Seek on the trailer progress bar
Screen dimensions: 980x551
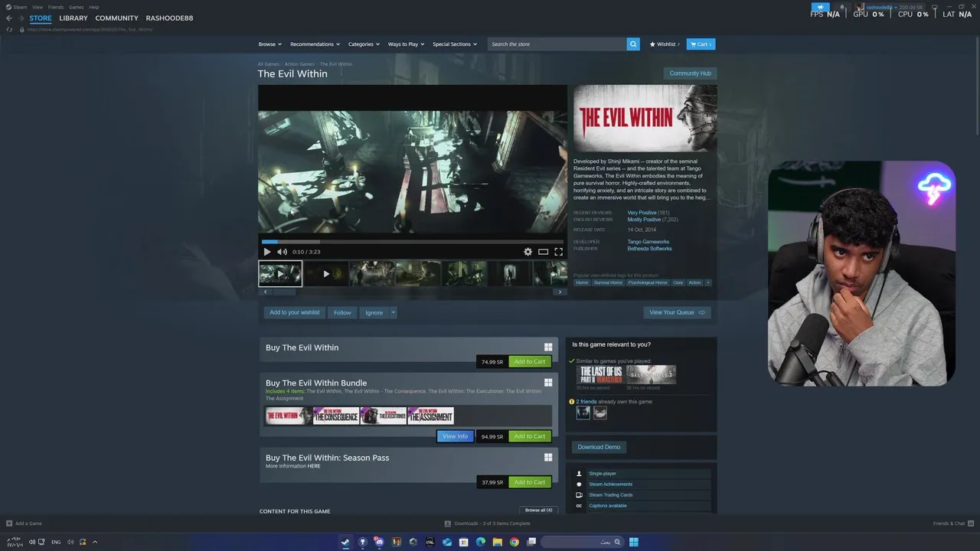tap(413, 242)
